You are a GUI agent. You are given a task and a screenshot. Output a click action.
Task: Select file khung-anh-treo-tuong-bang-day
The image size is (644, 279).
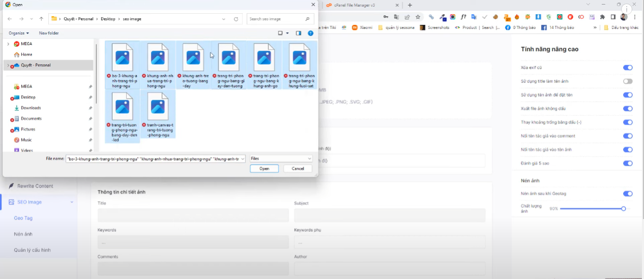point(193,65)
